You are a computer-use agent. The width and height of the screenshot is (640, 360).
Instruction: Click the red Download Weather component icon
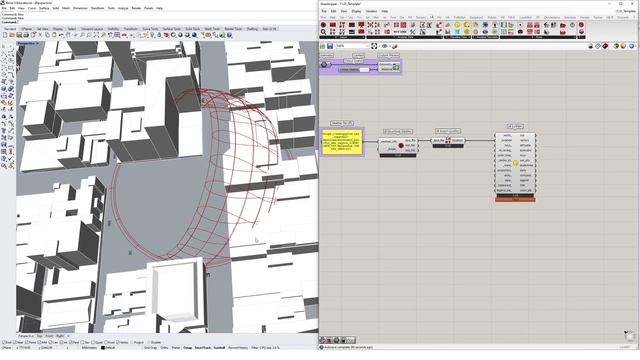401,145
